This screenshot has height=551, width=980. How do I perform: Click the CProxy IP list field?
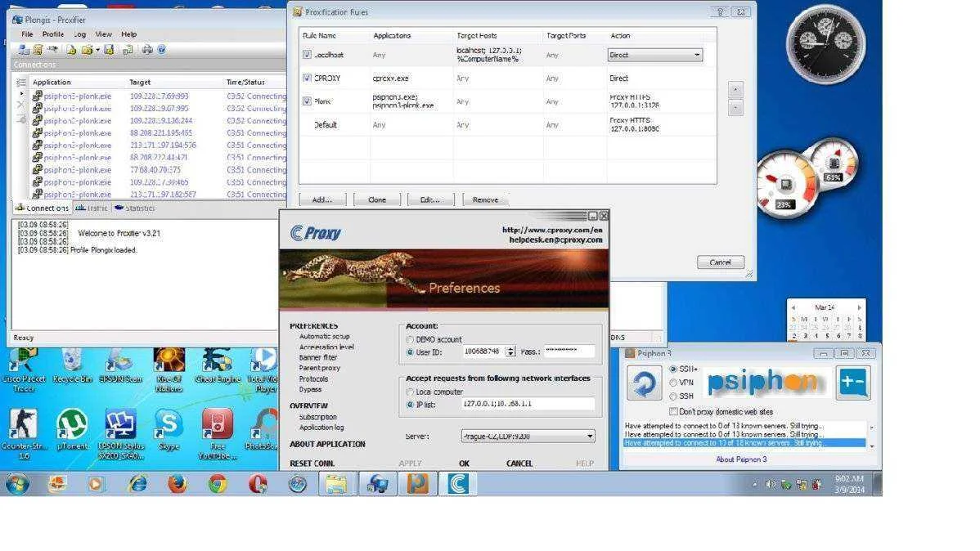pos(528,404)
